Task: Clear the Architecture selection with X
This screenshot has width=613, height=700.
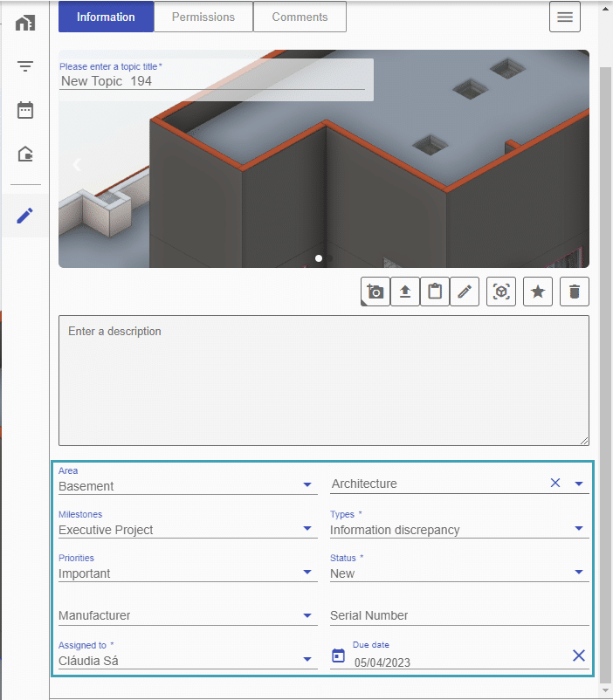Action: 555,483
